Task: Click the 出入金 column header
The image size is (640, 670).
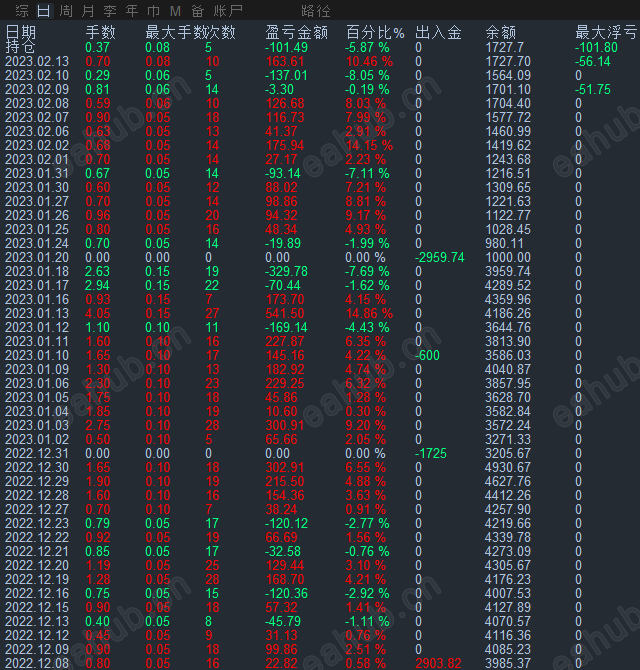Action: click(x=438, y=32)
